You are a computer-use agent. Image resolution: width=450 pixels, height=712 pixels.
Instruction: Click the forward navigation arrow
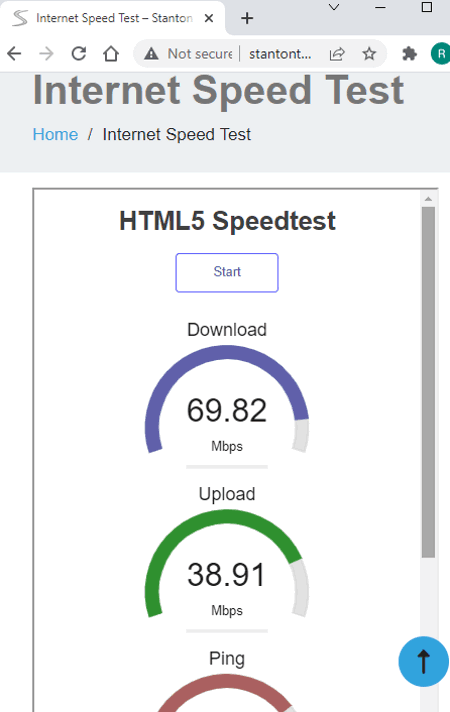(x=46, y=54)
